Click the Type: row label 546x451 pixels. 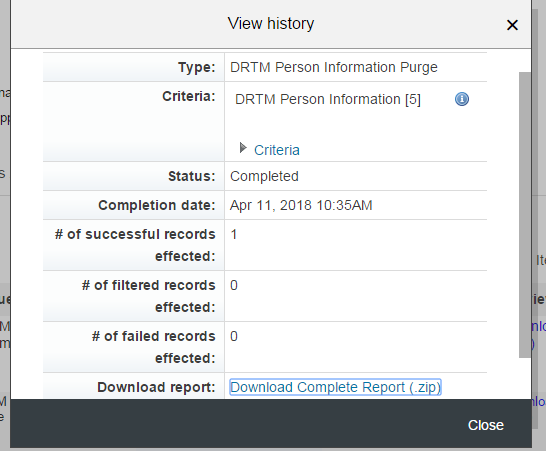point(197,67)
